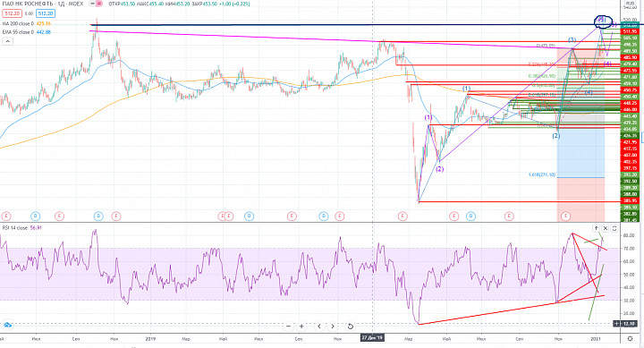
Task: Click the 27 Дек '19 crosshair date label
Action: (372, 338)
